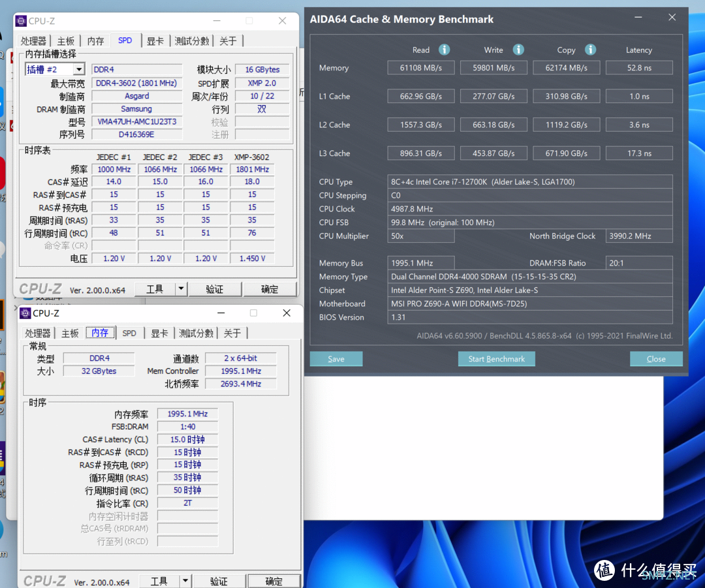Click the CPU-Z app icon in upper window title bar

(21, 21)
